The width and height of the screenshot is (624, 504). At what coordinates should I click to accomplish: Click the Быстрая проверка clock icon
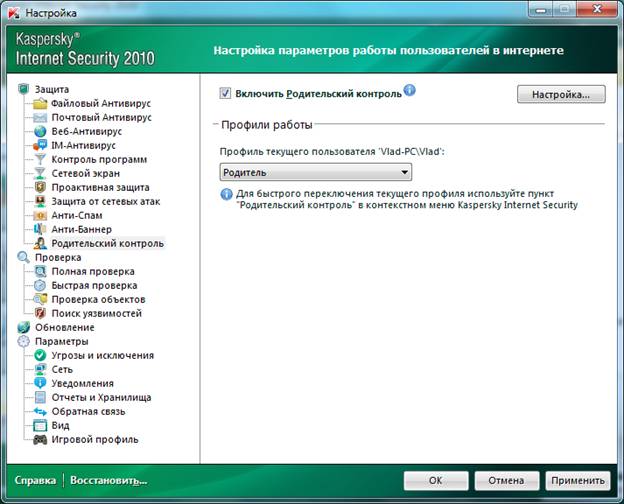tap(40, 285)
